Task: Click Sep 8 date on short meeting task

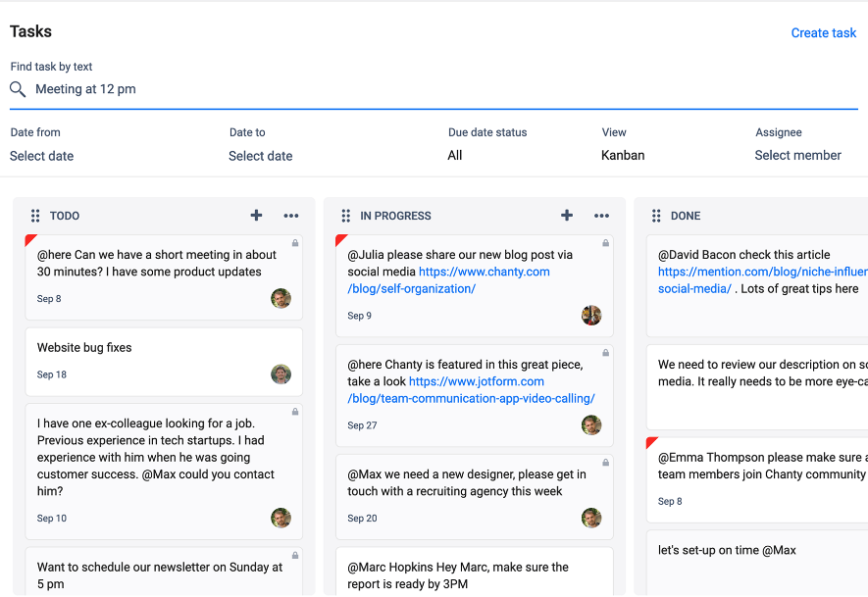Action: [49, 299]
